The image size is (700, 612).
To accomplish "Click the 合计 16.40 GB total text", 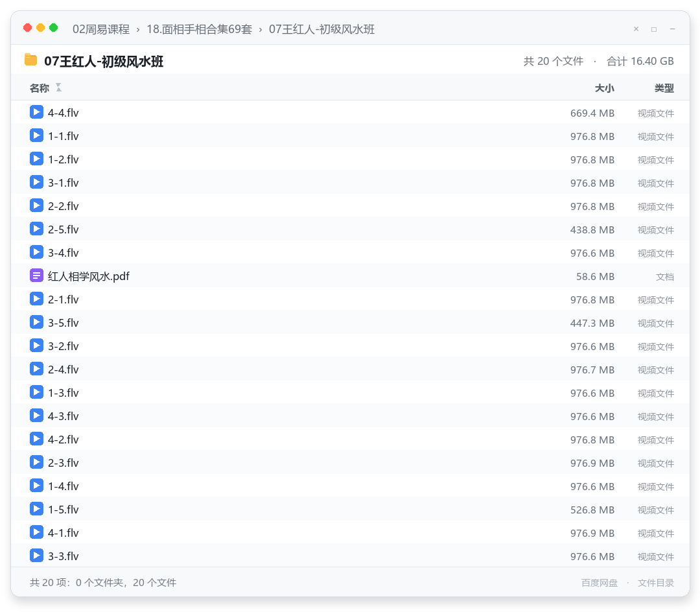I will pyautogui.click(x=640, y=61).
